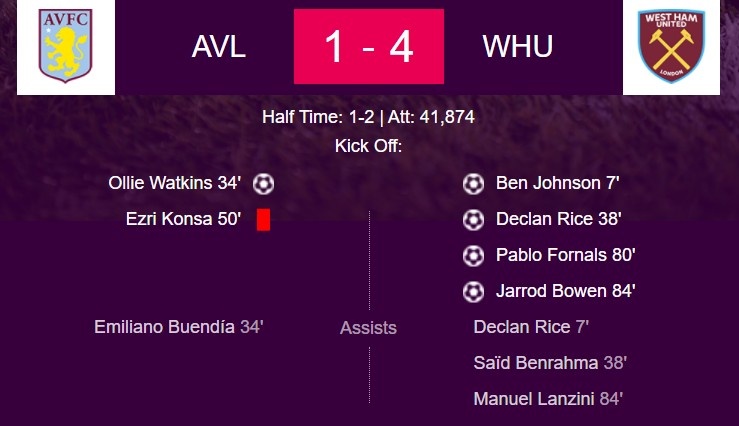This screenshot has width=739, height=426.
Task: Click the WHU team abbreviation
Action: tap(519, 47)
